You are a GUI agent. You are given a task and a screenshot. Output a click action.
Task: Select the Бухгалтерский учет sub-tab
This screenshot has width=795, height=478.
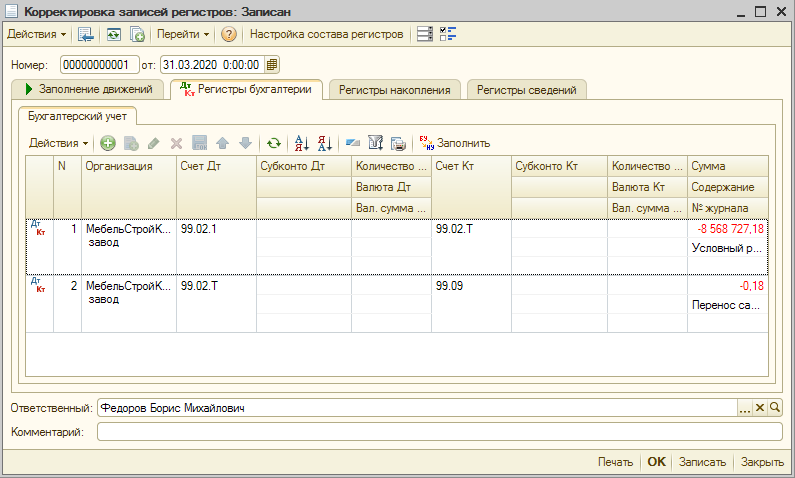tap(77, 116)
